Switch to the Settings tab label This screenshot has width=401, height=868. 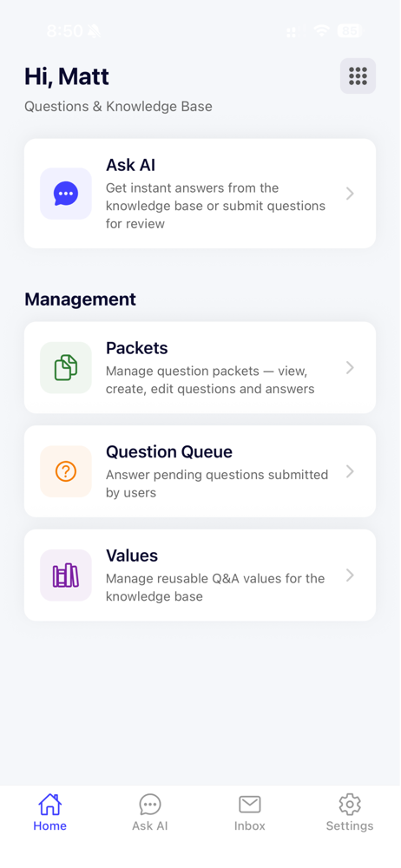(x=350, y=826)
